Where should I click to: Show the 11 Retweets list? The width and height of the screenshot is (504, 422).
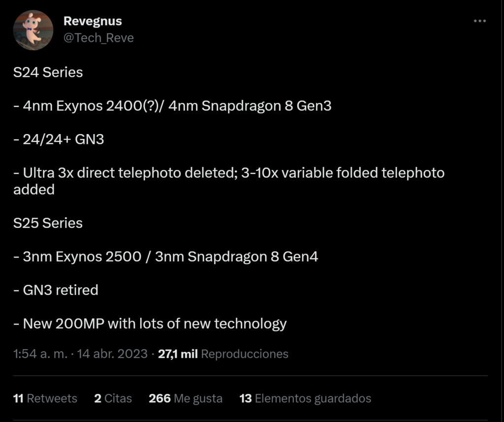(x=45, y=398)
